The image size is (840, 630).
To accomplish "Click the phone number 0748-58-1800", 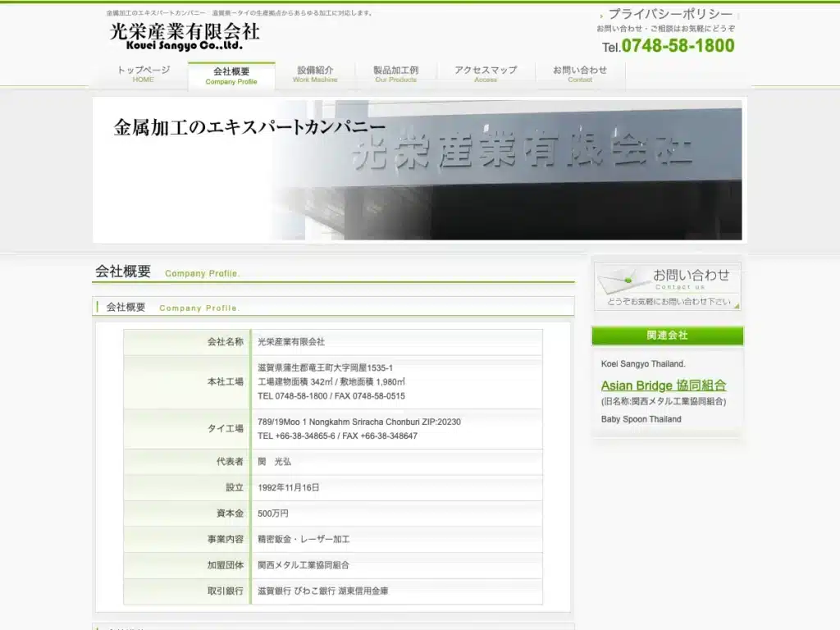I will click(678, 46).
